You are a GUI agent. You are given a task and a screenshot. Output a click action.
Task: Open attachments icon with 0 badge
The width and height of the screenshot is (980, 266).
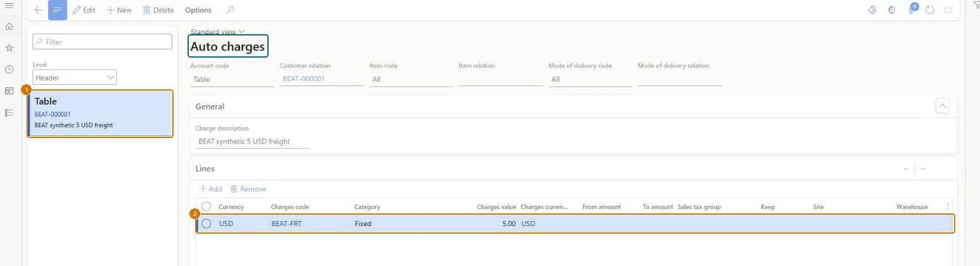click(912, 9)
